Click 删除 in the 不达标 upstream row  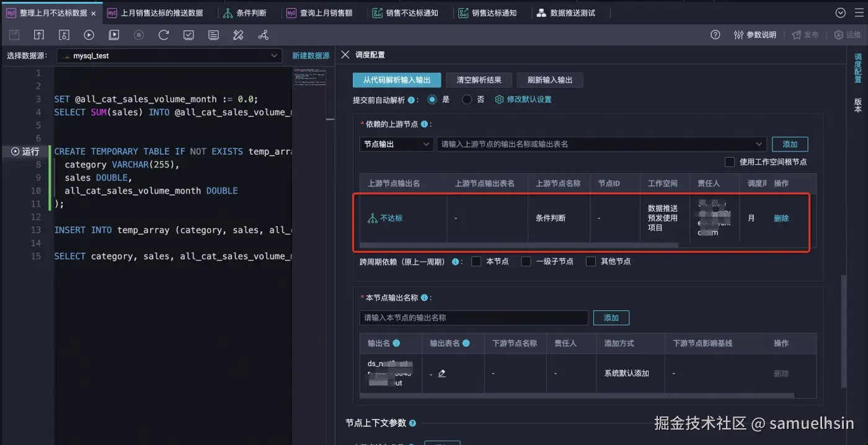781,218
